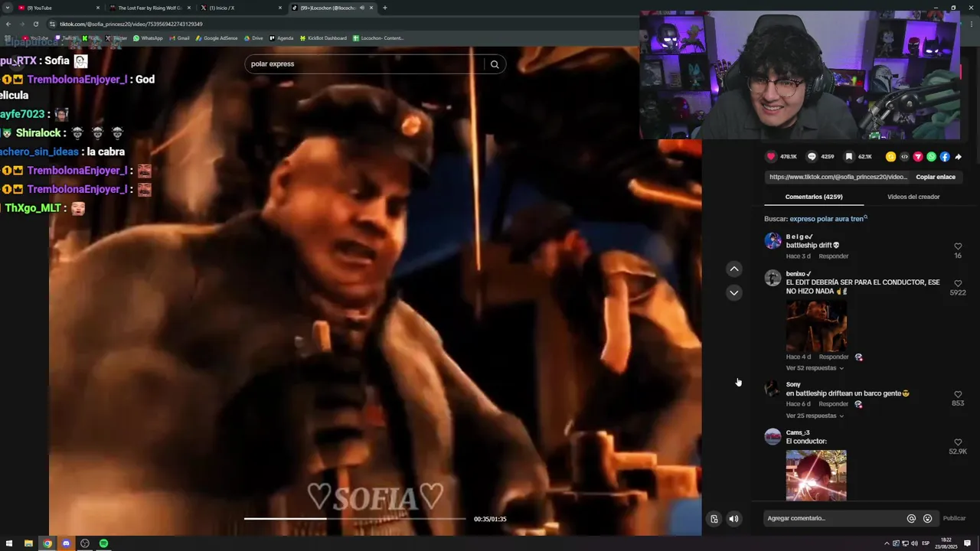
Task: Like Cams_:3 comment with 52.9K likes
Action: tap(958, 442)
